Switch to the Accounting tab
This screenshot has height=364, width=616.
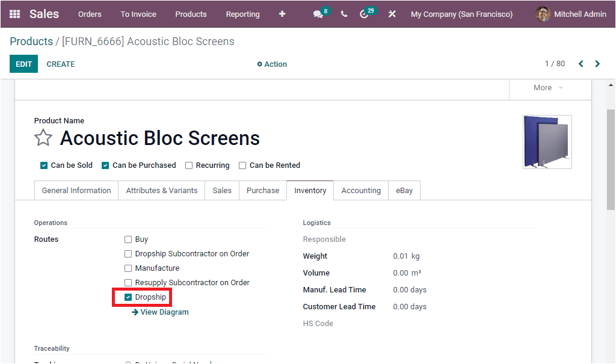click(361, 190)
